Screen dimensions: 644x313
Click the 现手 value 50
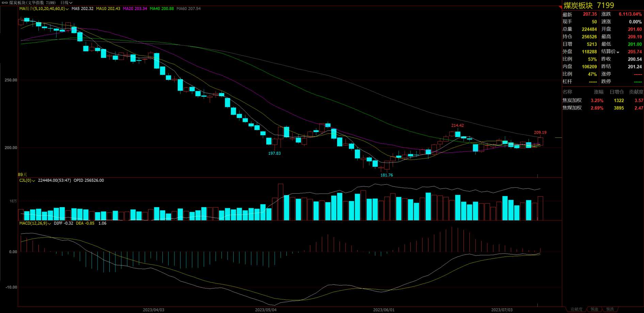594,22
